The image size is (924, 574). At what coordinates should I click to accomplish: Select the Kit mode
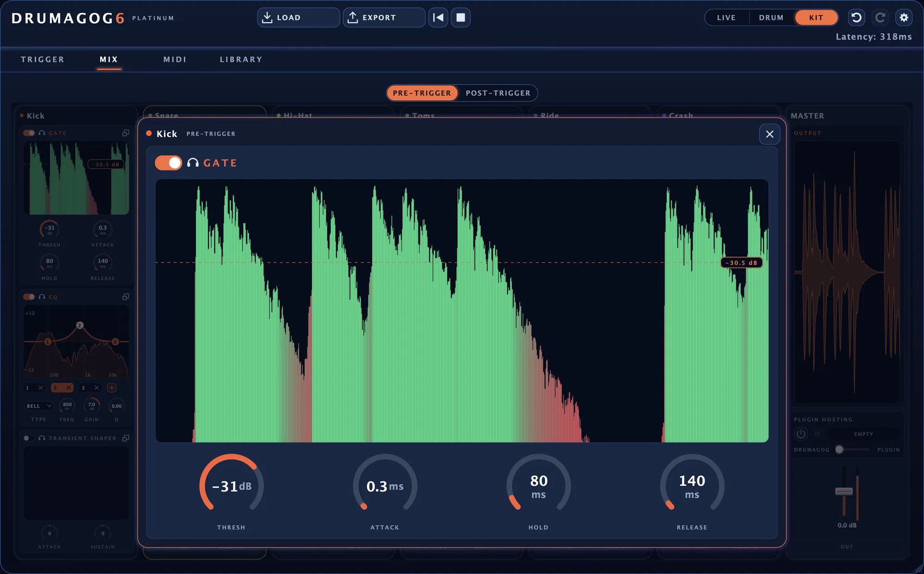(816, 18)
